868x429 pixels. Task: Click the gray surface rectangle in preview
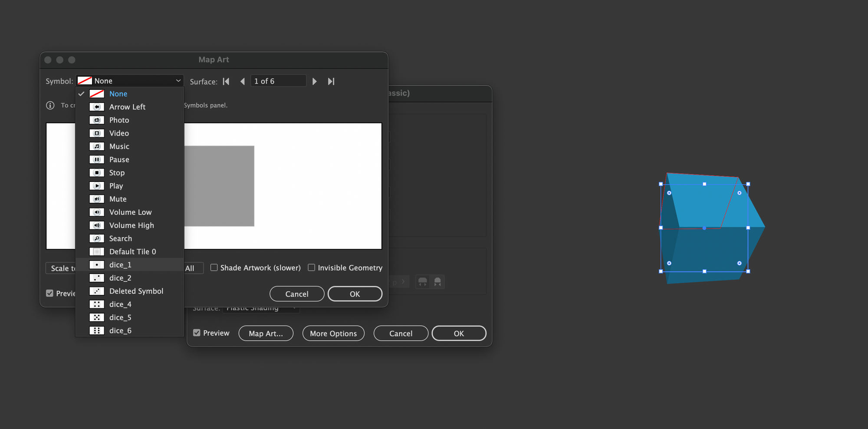pos(219,186)
